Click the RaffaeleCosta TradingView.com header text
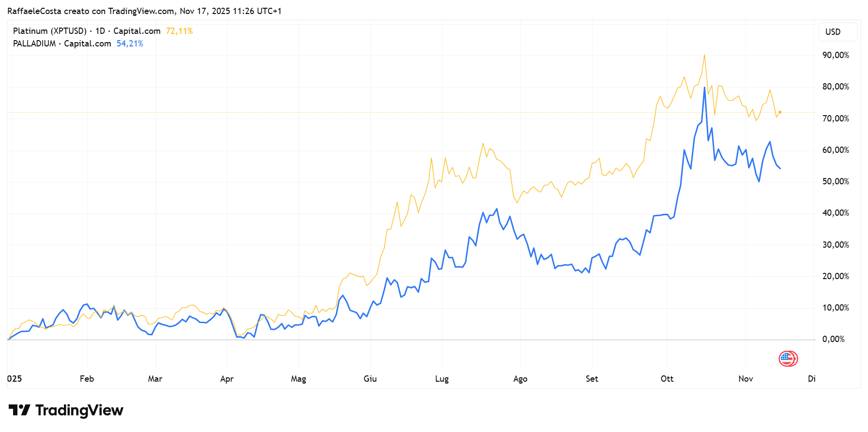 click(144, 11)
